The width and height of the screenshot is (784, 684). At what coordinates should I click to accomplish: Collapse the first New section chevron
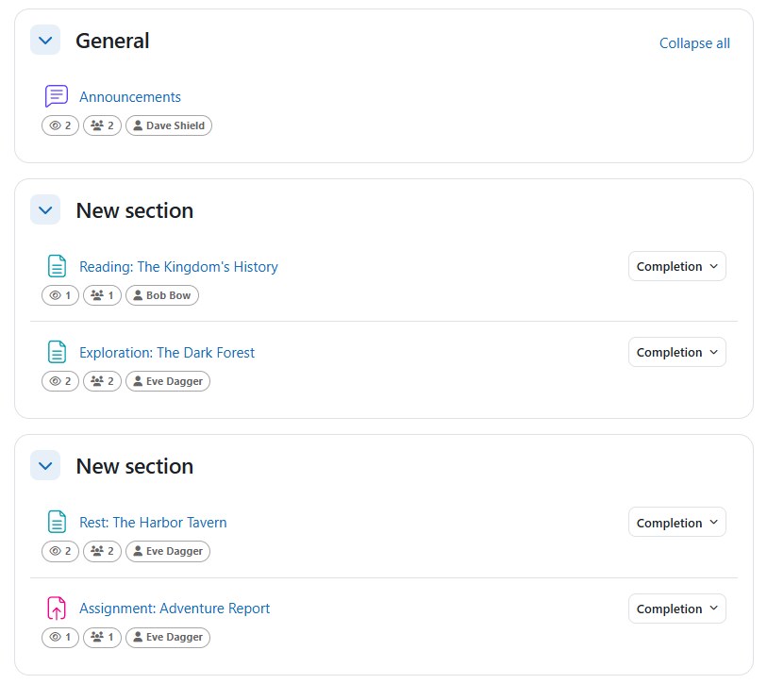coord(45,210)
